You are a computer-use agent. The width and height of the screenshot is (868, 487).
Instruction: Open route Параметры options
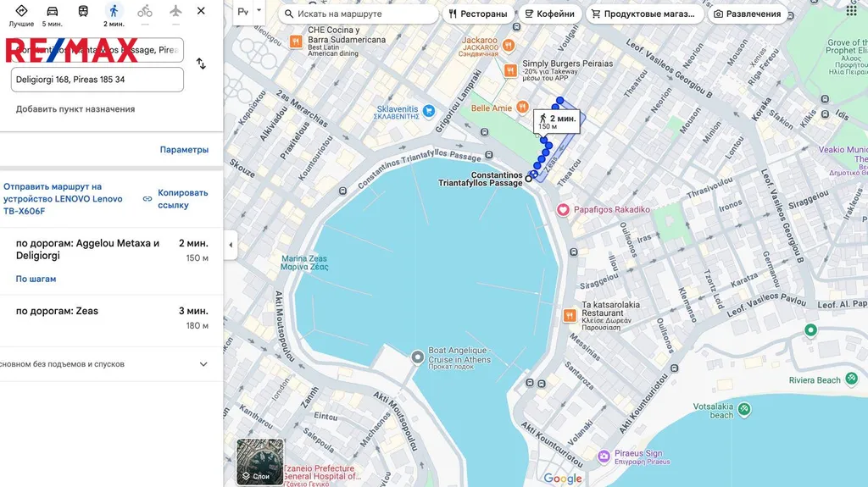pyautogui.click(x=184, y=150)
